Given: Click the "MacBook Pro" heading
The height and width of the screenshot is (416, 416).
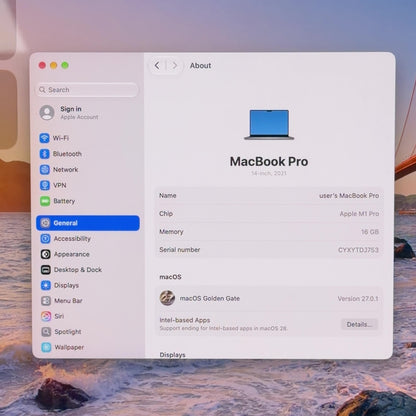Looking at the screenshot, I should click(269, 161).
